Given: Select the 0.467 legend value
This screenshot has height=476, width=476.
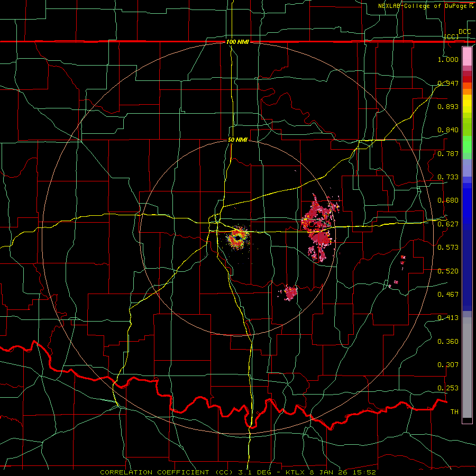Looking at the screenshot, I should click(448, 295).
